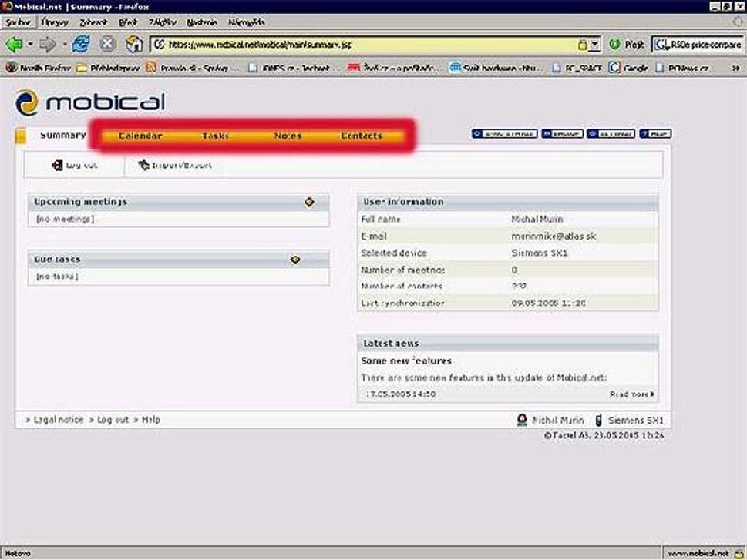
Task: Open the Google bookmark
Action: (628, 68)
